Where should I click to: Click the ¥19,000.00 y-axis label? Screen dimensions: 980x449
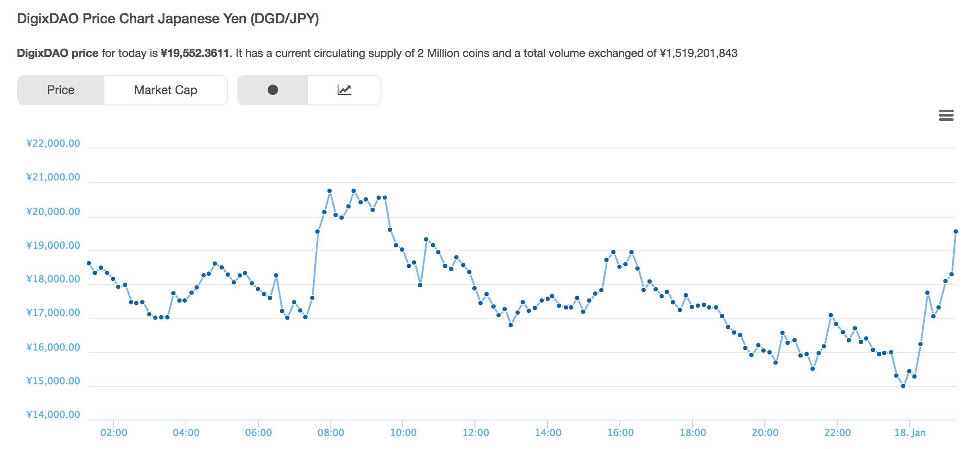[x=53, y=245]
